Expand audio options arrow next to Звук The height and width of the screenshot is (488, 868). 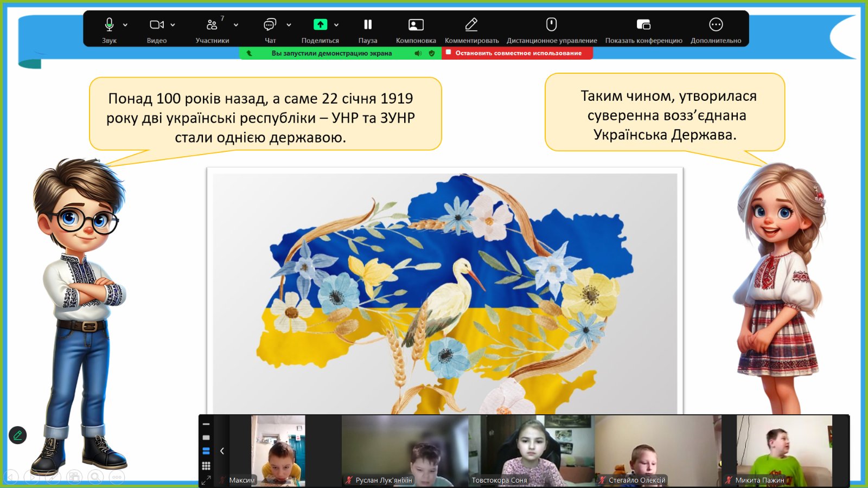click(125, 25)
